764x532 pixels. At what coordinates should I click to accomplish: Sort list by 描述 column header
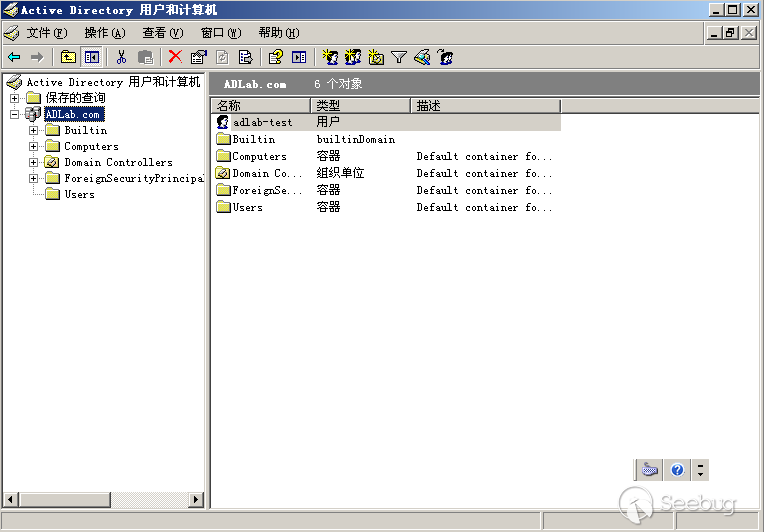(486, 106)
